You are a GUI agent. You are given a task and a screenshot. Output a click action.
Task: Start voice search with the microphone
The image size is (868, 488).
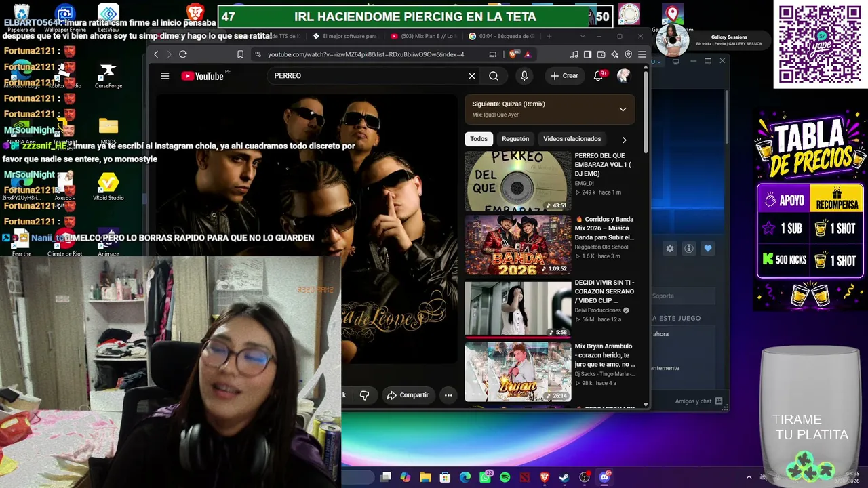[524, 76]
